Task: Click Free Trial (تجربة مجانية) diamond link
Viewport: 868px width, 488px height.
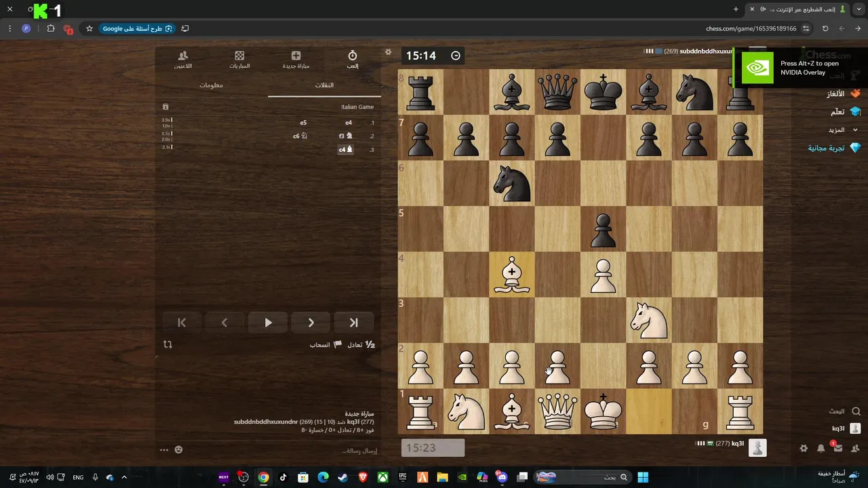Action: pyautogui.click(x=834, y=148)
